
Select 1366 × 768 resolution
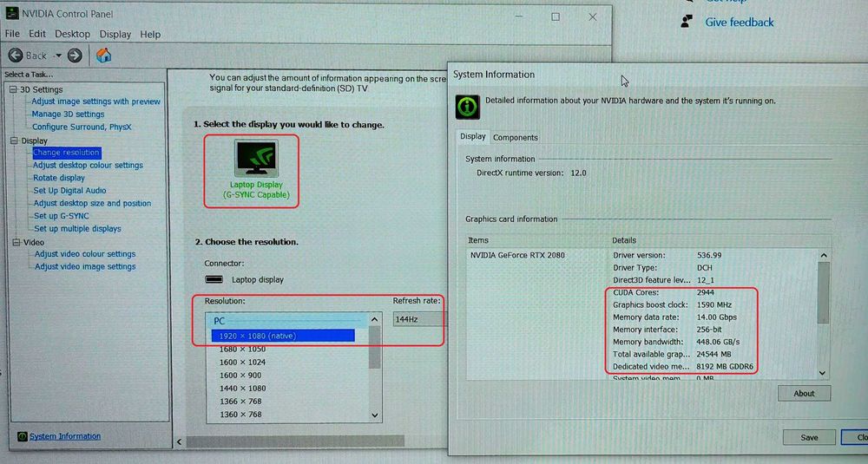[x=240, y=401]
